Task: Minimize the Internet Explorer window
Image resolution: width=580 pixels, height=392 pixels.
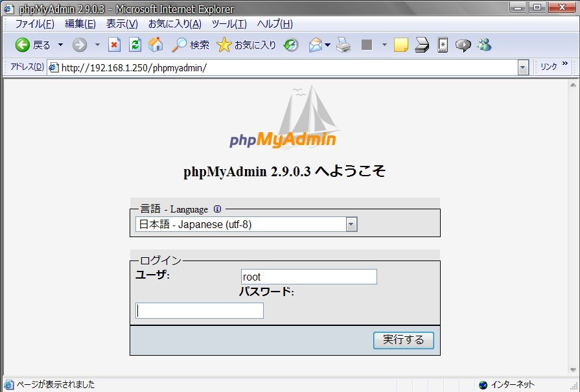Action: [x=518, y=7]
